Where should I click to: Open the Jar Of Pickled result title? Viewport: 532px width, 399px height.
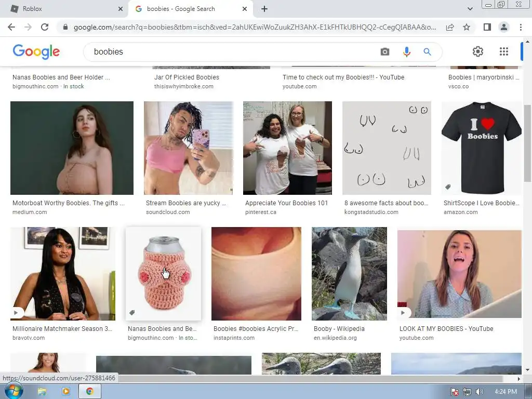(x=187, y=77)
